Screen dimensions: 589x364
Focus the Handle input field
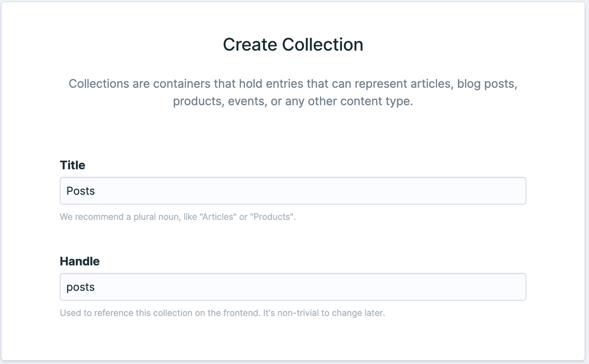[293, 287]
